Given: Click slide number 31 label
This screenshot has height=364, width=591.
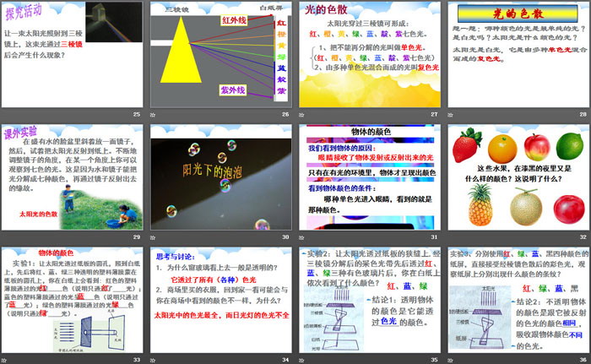Looking at the screenshot, I should pos(434,237).
